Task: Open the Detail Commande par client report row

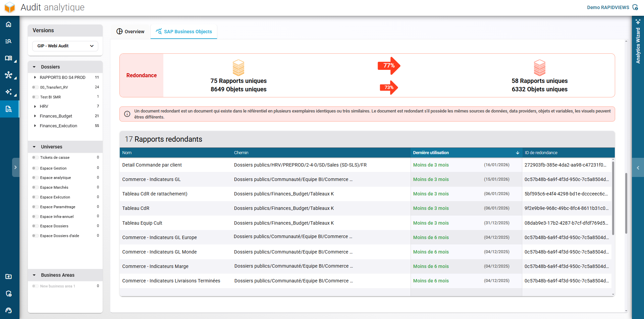Action: [152, 165]
